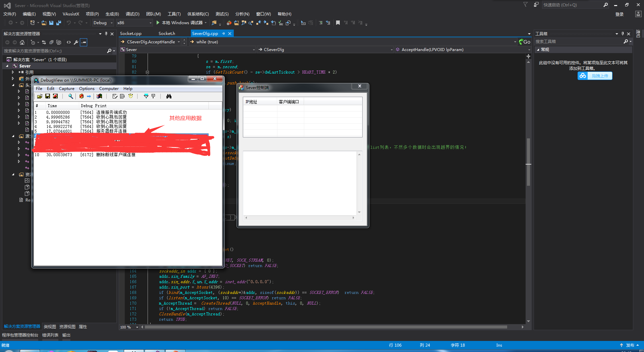Switch to 类视图 tab
The image size is (644, 352).
click(x=50, y=327)
